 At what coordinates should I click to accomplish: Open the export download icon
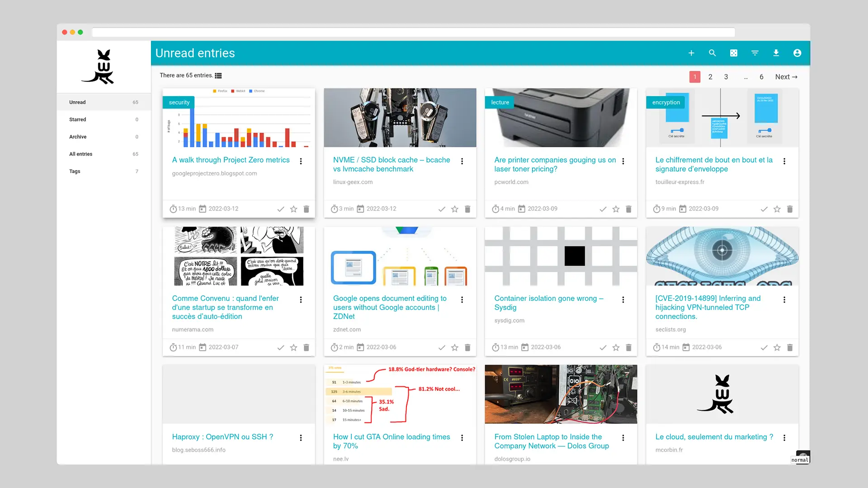(776, 53)
